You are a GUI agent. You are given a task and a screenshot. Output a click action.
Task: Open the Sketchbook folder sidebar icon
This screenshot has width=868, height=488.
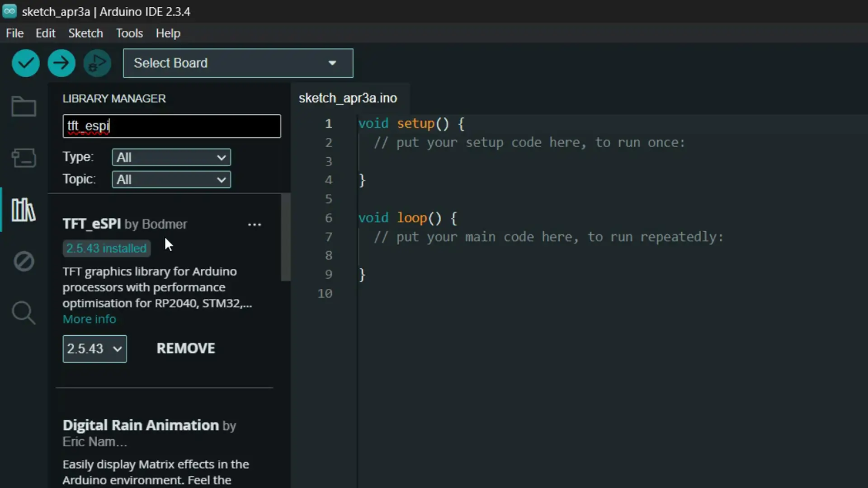(x=24, y=107)
